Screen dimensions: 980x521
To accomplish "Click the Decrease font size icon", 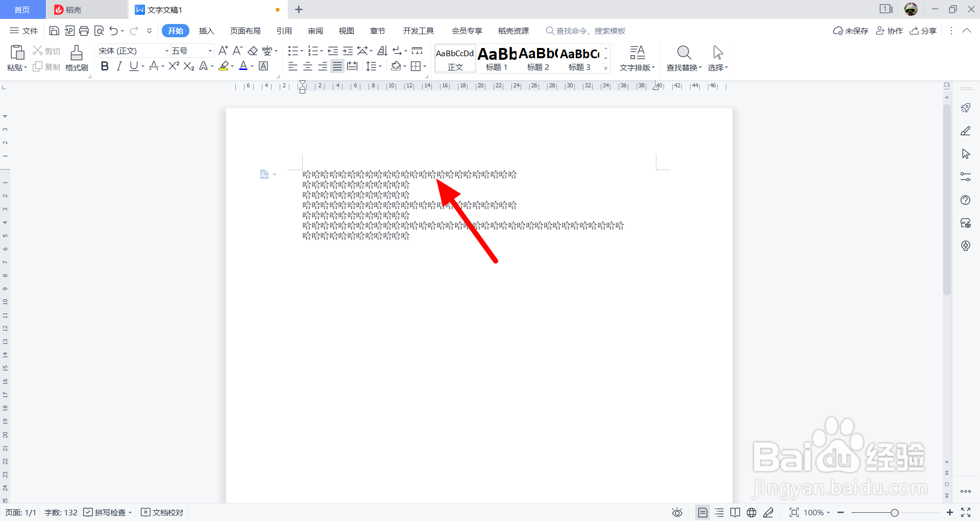I will click(x=237, y=51).
